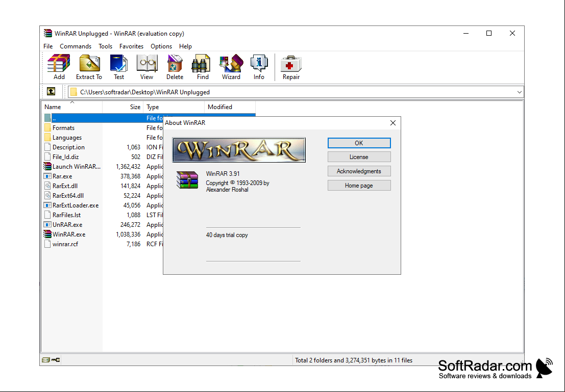The height and width of the screenshot is (392, 565).
Task: Click the drive icon in status bar
Action: 46,359
